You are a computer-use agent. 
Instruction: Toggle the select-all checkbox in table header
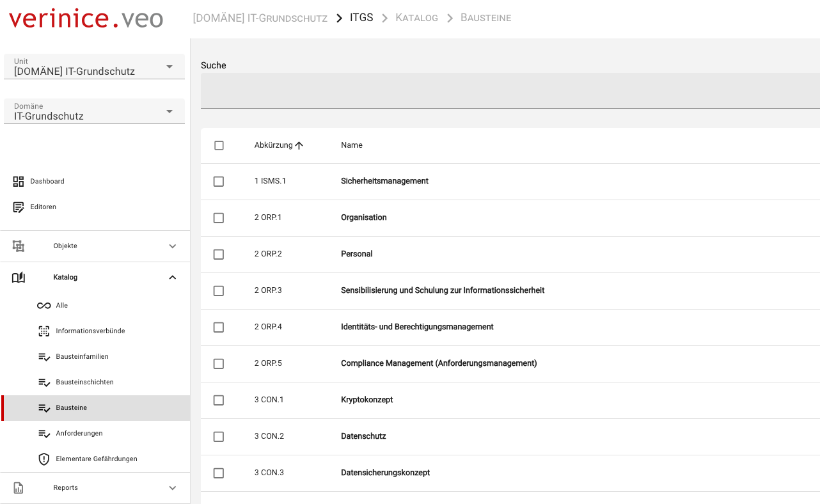[x=219, y=146]
